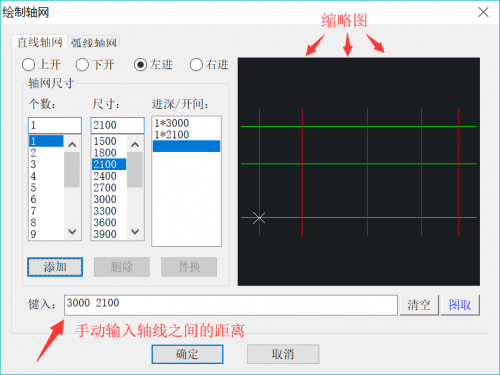Viewport: 500px width, 375px height.
Task: Select count 8 in the 个数 list
Action: [x=46, y=223]
